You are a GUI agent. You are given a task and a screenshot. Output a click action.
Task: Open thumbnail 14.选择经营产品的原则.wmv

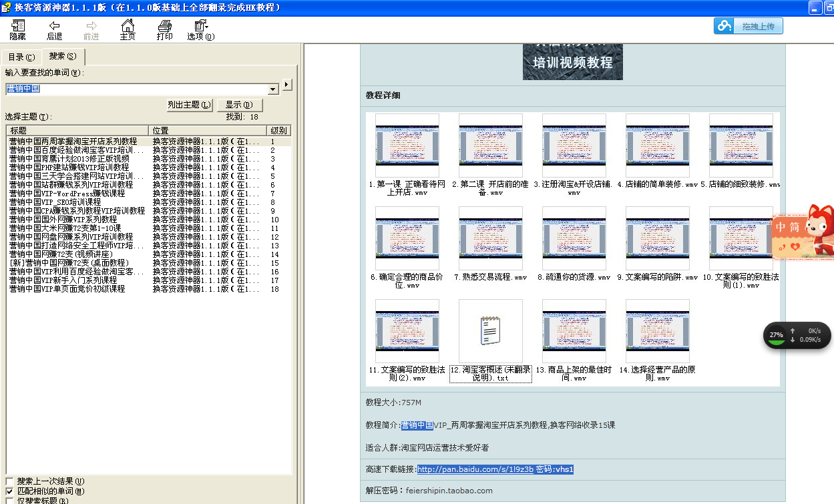[x=658, y=330]
